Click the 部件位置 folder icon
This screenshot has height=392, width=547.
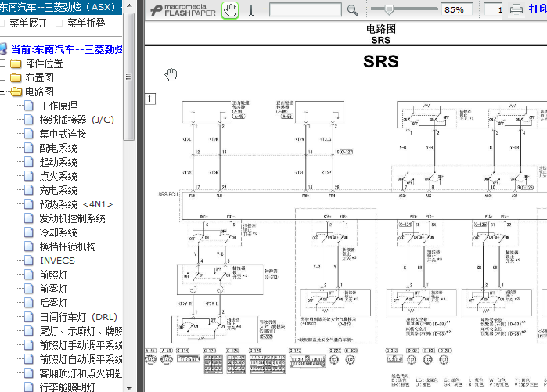pyautogui.click(x=16, y=63)
